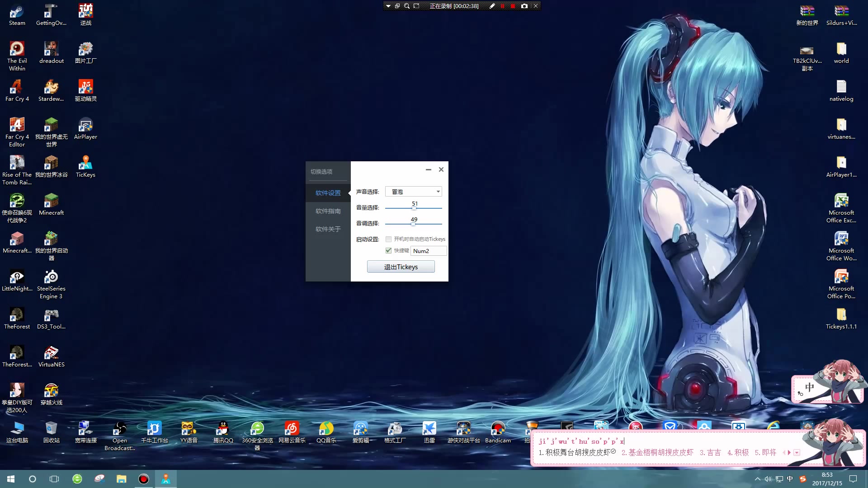This screenshot has width=868, height=488.
Task: Click the IME 中 language status bar
Action: click(809, 388)
